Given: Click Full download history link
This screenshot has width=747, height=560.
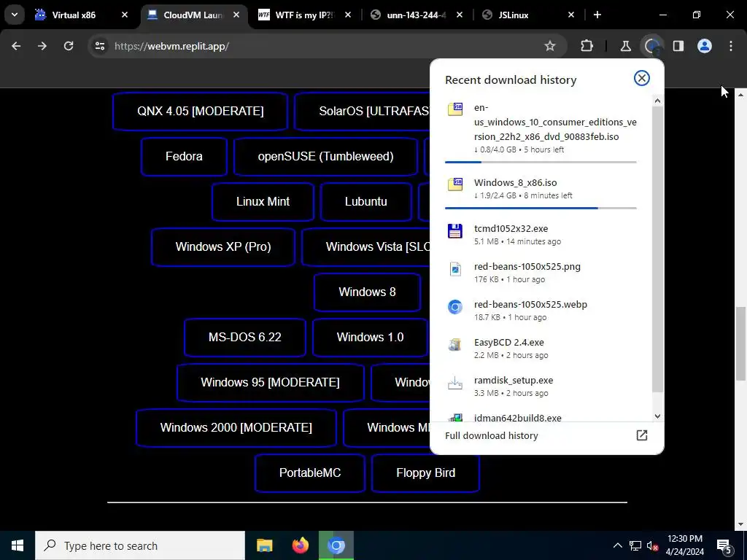Looking at the screenshot, I should 491,435.
